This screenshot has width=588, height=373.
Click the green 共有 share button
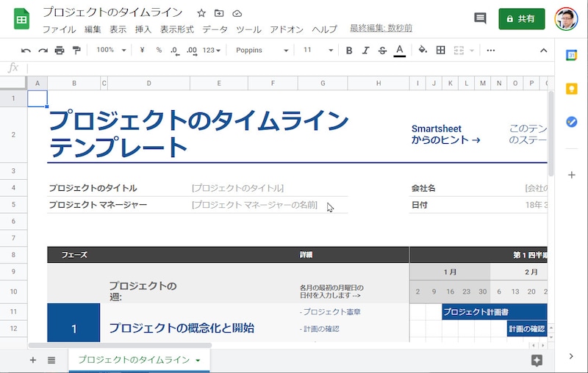point(521,18)
